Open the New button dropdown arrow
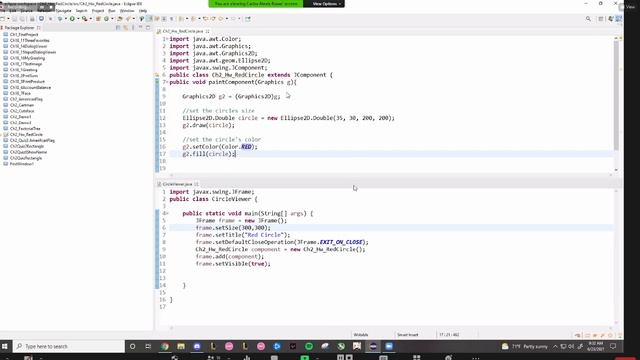This screenshot has height=360, width=640. tap(8, 19)
